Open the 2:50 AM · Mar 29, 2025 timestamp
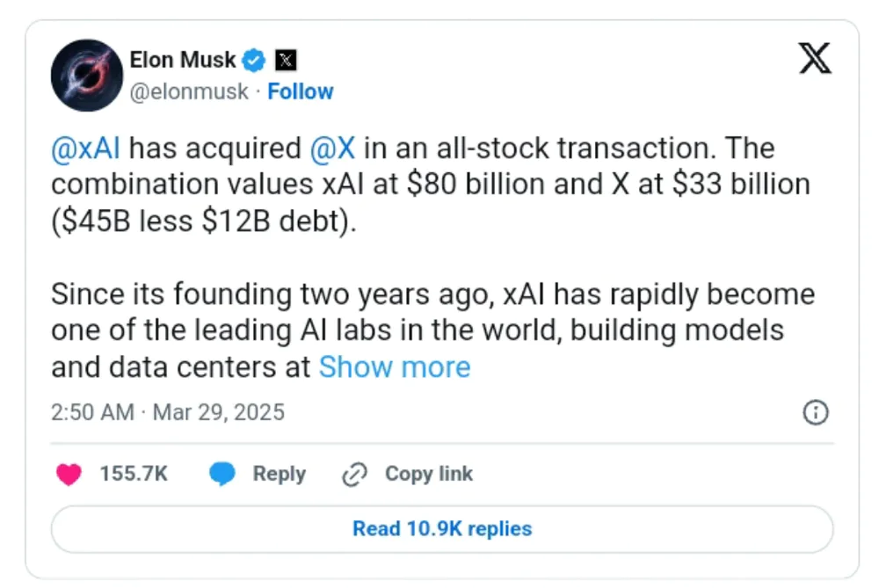The image size is (879, 588). [168, 412]
